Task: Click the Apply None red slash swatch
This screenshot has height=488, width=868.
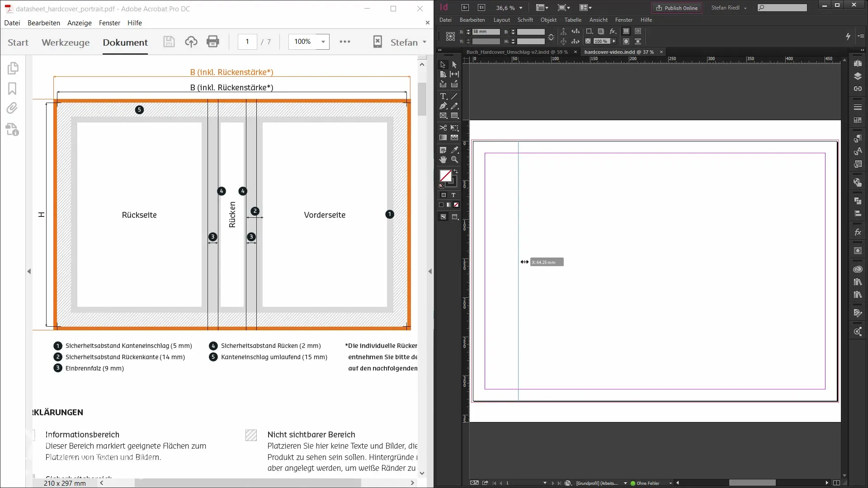Action: tap(456, 205)
